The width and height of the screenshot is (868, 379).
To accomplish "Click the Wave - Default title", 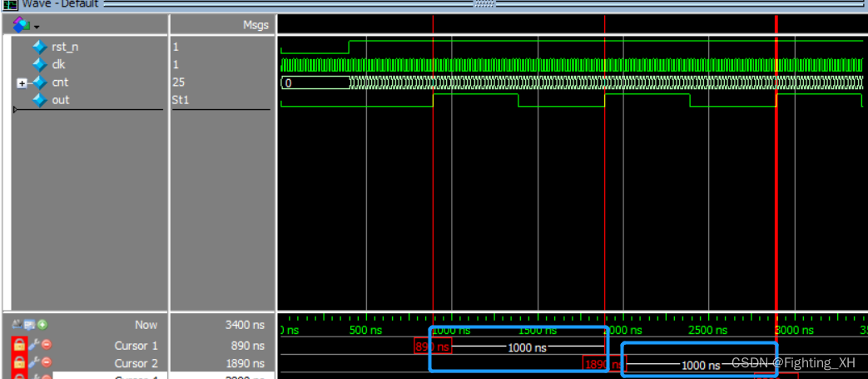I will [x=60, y=4].
